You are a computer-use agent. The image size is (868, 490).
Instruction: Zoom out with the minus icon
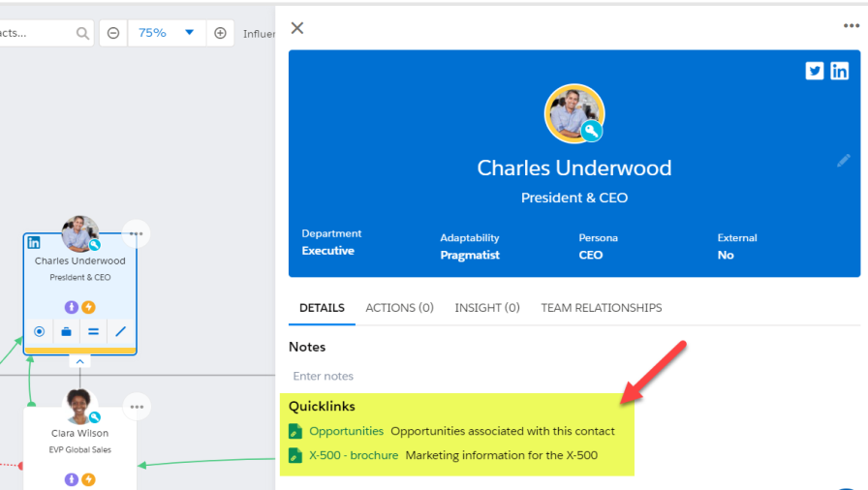113,33
